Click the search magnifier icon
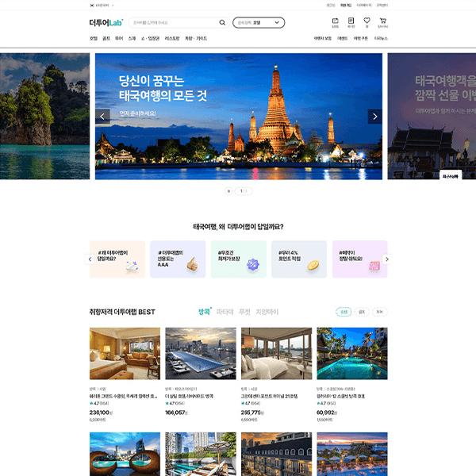The width and height of the screenshot is (476, 476). 222,22
